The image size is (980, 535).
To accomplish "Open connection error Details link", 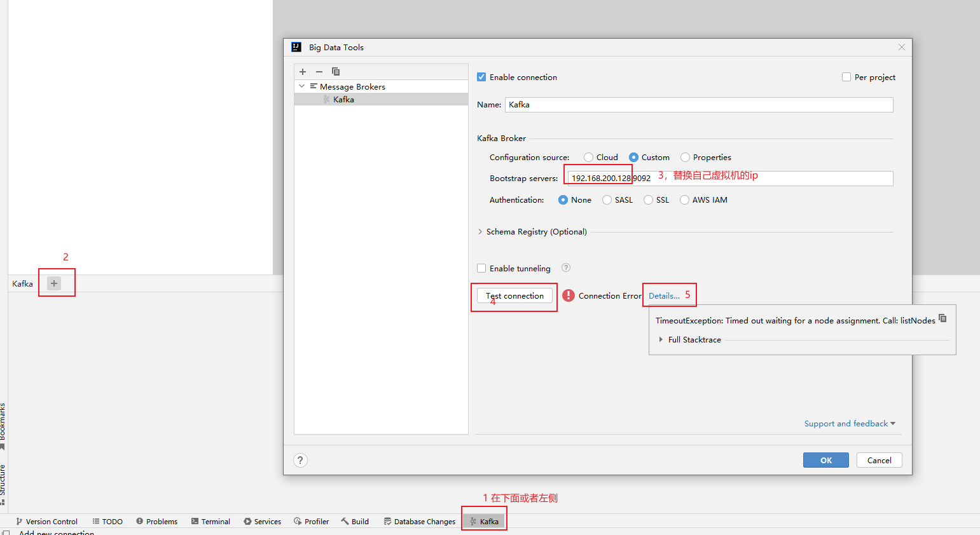I will point(664,295).
